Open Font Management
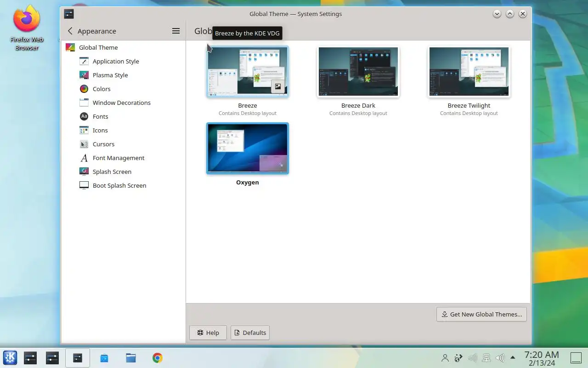Screen dimensions: 588x368 pos(123,158)
